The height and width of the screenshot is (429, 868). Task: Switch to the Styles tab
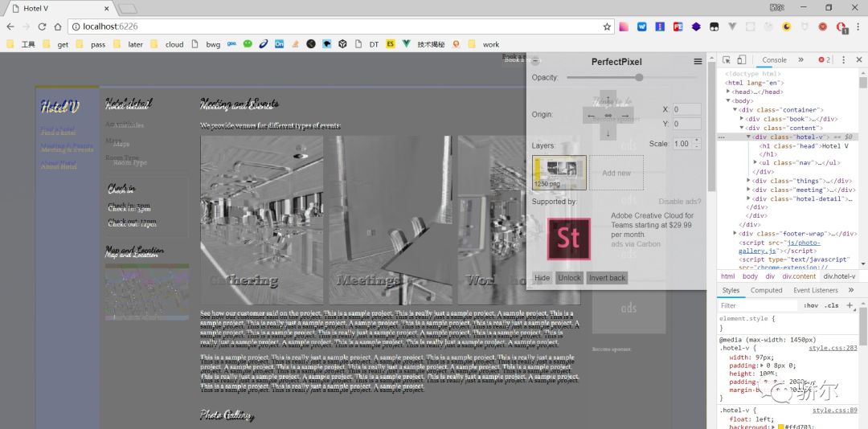[731, 290]
